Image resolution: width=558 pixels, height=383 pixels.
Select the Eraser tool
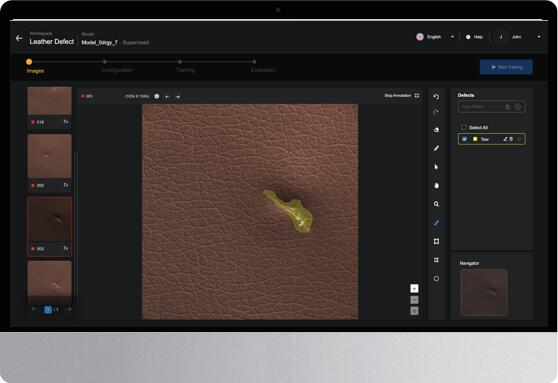pos(436,130)
